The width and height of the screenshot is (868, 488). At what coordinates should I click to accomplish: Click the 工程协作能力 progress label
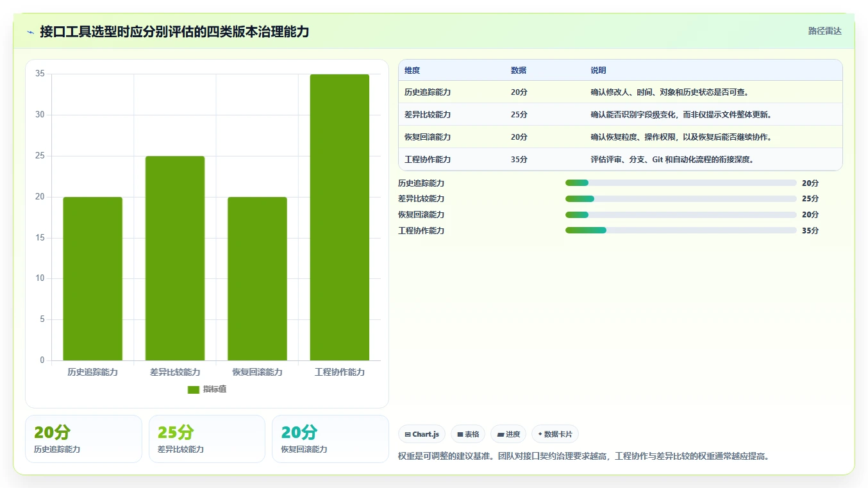(421, 230)
